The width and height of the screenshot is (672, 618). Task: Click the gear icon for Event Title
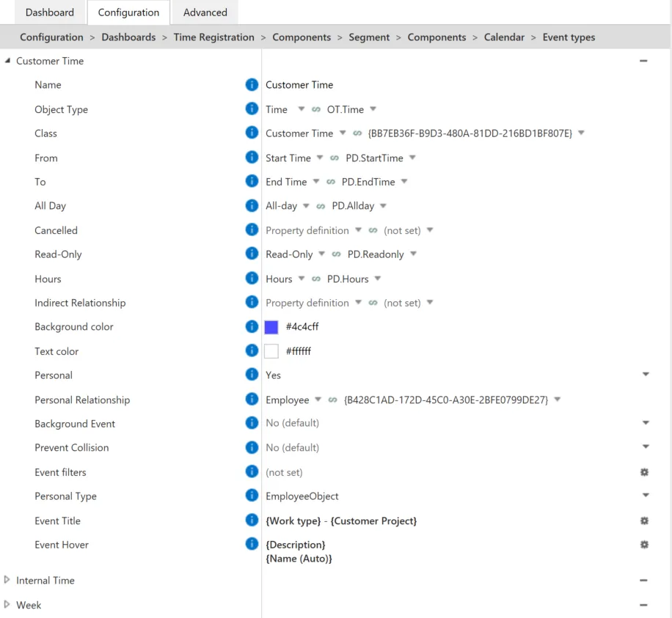click(644, 520)
